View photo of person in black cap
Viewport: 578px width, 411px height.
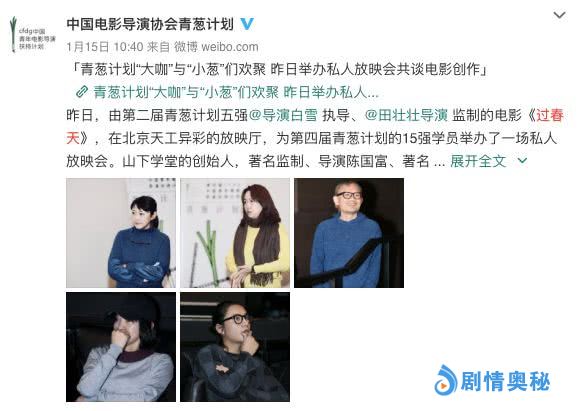pyautogui.click(x=121, y=347)
